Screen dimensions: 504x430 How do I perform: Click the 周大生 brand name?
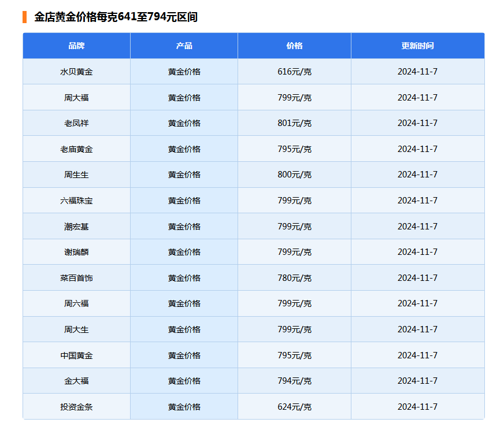[76, 329]
